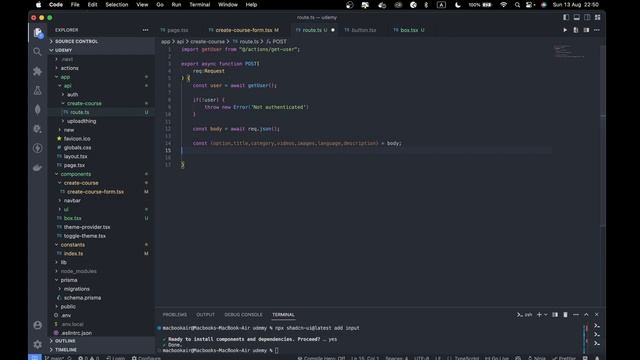Click create-course breadcrumb segment
The image size is (640, 360).
(207, 42)
